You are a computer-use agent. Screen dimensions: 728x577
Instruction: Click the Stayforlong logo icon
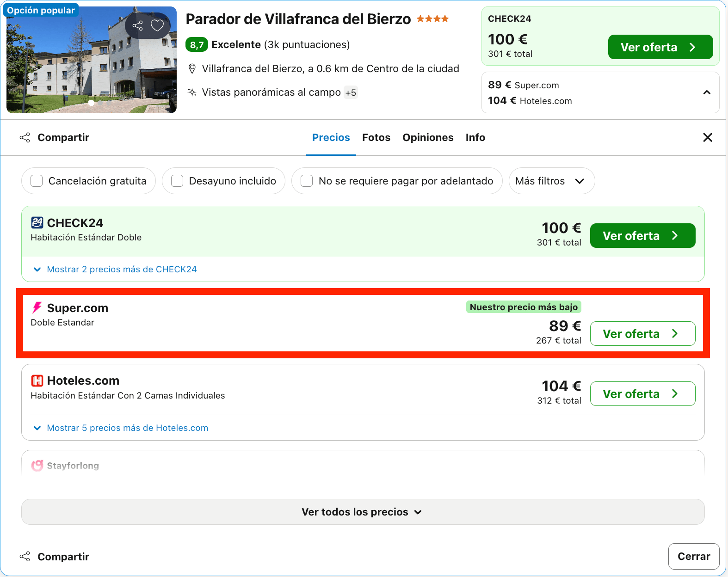[x=37, y=465]
